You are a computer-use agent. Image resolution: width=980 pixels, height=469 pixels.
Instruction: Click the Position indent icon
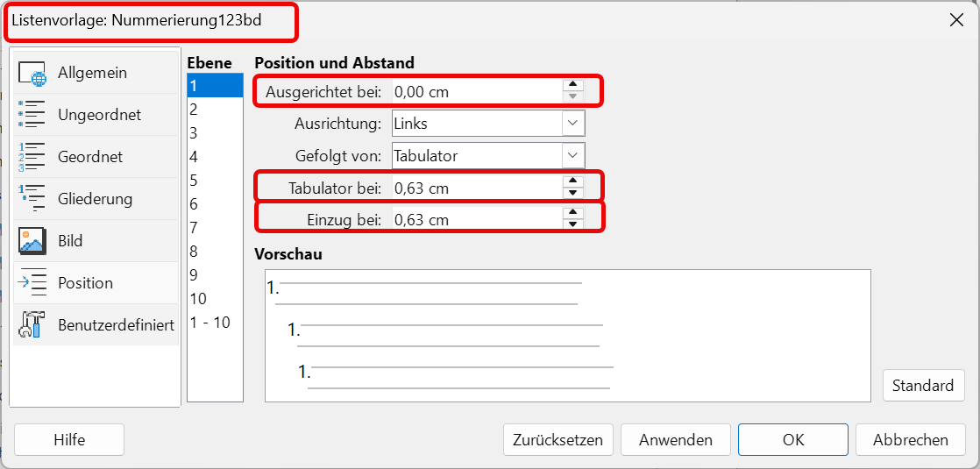tap(32, 283)
